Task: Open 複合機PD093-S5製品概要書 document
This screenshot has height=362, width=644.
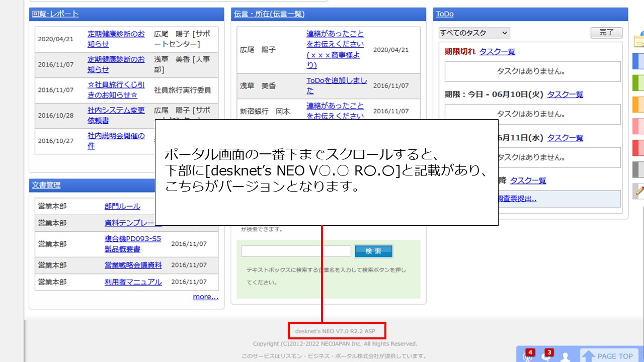Action: click(x=133, y=244)
